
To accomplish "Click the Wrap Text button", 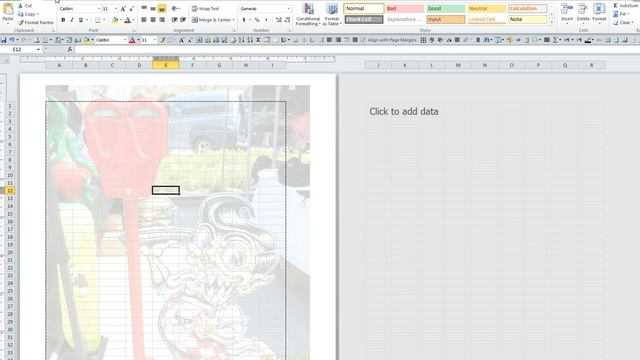I will pyautogui.click(x=206, y=9).
